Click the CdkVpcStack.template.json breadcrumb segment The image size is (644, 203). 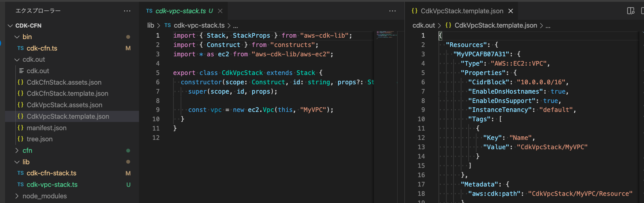496,25
